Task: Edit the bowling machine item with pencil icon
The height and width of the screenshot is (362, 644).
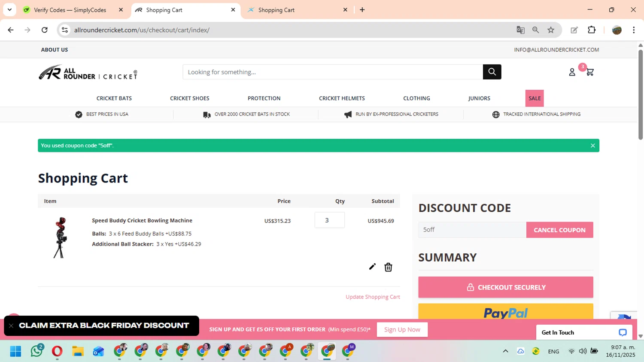Action: pyautogui.click(x=372, y=267)
